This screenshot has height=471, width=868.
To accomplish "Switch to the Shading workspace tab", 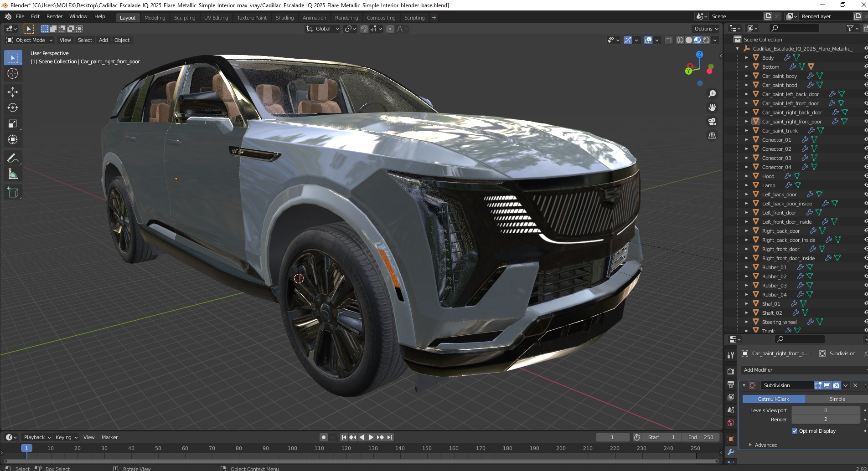I will pos(284,18).
